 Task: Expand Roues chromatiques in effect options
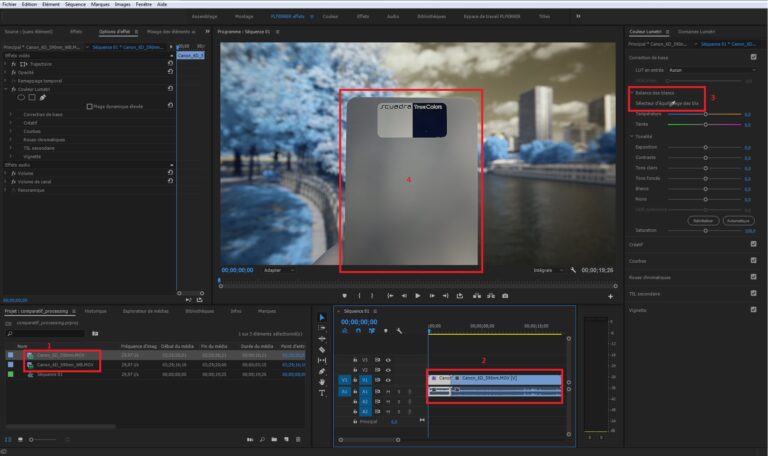tap(11, 140)
